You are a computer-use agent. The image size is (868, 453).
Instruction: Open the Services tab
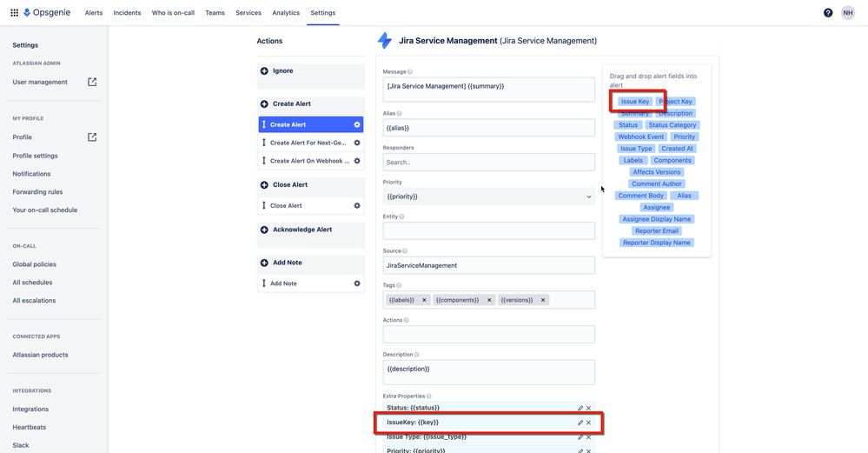248,13
